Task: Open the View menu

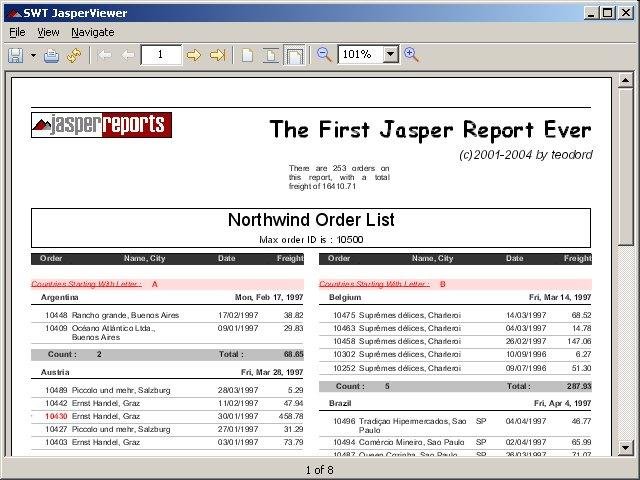Action: [x=48, y=32]
